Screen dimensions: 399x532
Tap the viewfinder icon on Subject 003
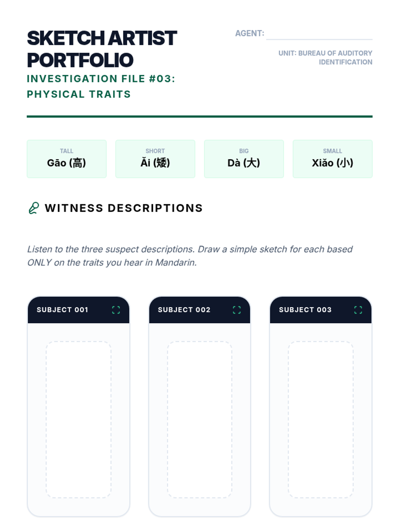pyautogui.click(x=358, y=310)
